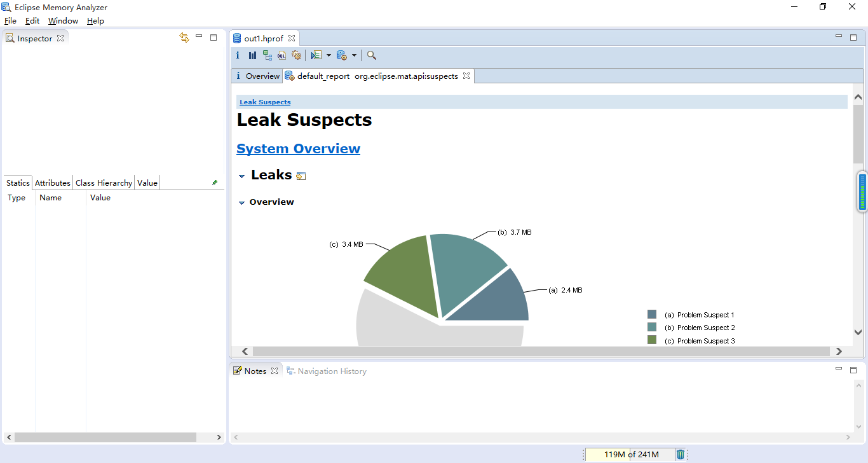Screen dimensions: 868x463
Task: Open the Window menu
Action: 63,21
